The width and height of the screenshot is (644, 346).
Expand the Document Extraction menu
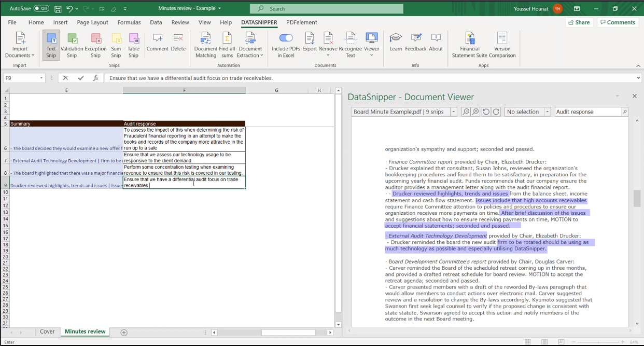250,45
